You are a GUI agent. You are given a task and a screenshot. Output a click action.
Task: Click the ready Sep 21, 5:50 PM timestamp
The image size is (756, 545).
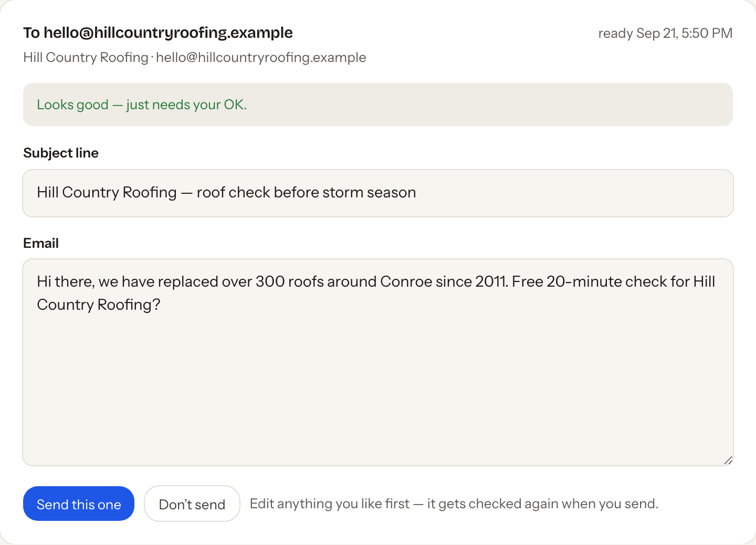tap(665, 33)
